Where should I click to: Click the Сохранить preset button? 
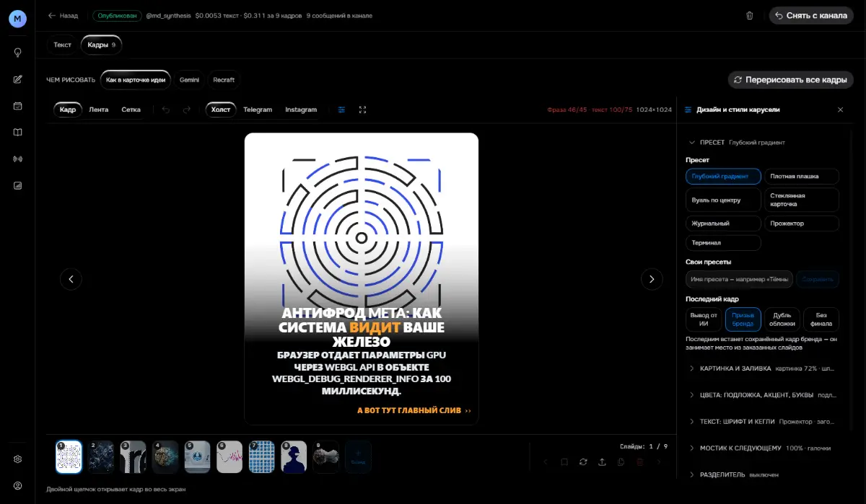[818, 279]
